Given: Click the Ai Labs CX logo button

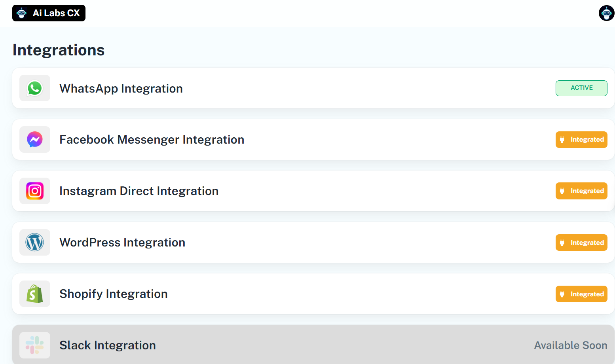Looking at the screenshot, I should pos(49,13).
